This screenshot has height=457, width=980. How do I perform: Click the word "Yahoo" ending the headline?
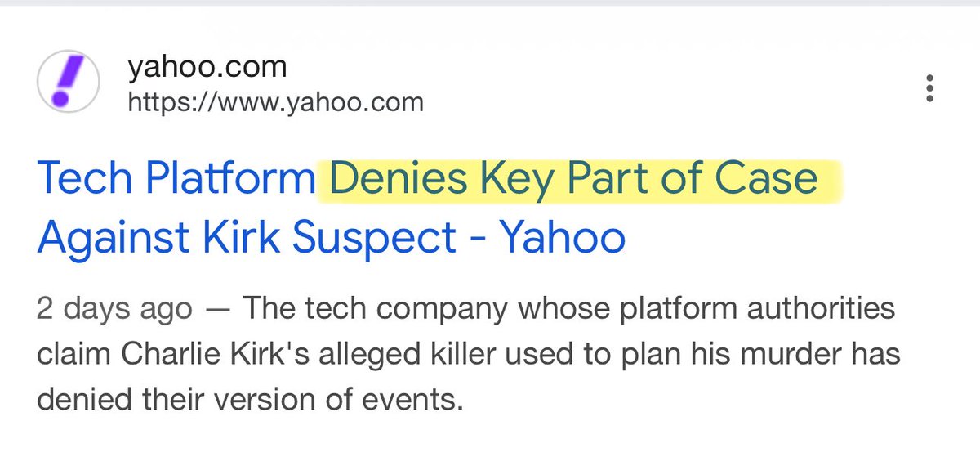tap(563, 237)
